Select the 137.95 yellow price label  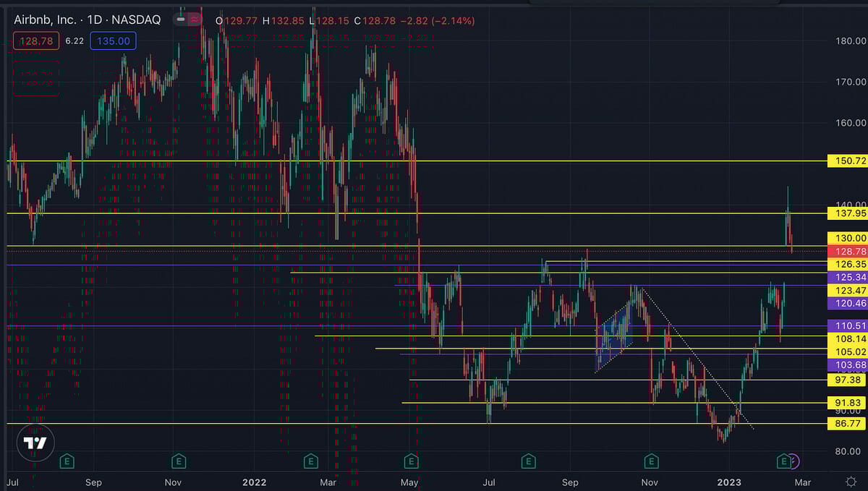tap(848, 213)
